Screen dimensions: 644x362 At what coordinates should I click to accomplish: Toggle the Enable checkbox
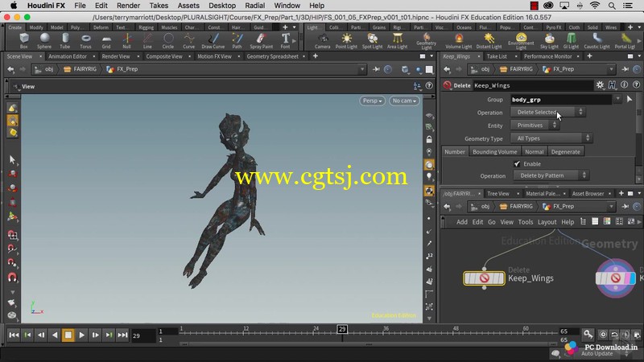[517, 164]
